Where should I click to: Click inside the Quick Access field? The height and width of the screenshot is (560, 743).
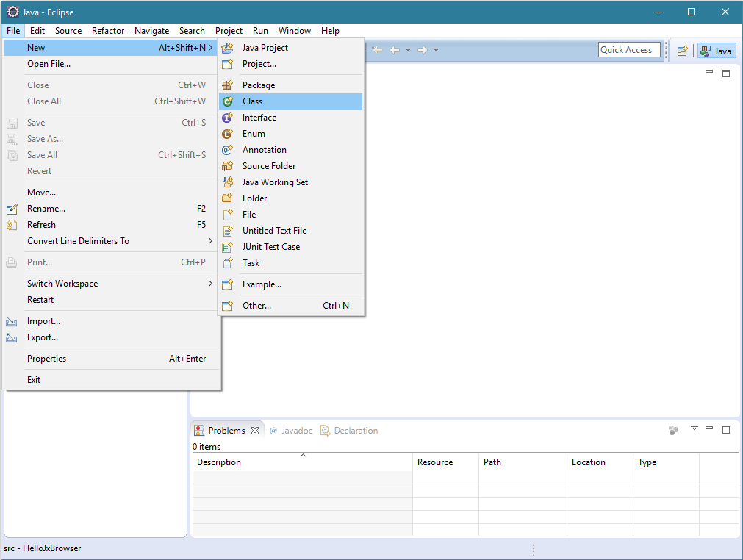pyautogui.click(x=628, y=49)
